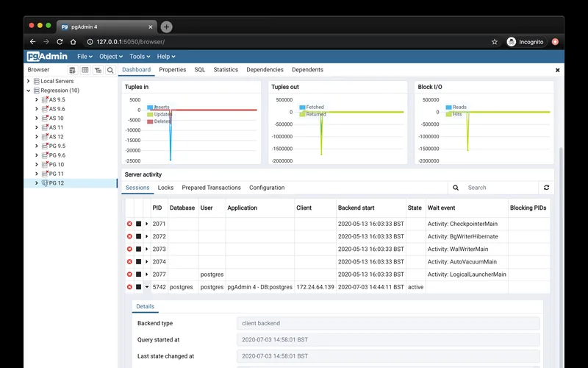The width and height of the screenshot is (588, 368).
Task: Show the Locks tab
Action: point(165,188)
